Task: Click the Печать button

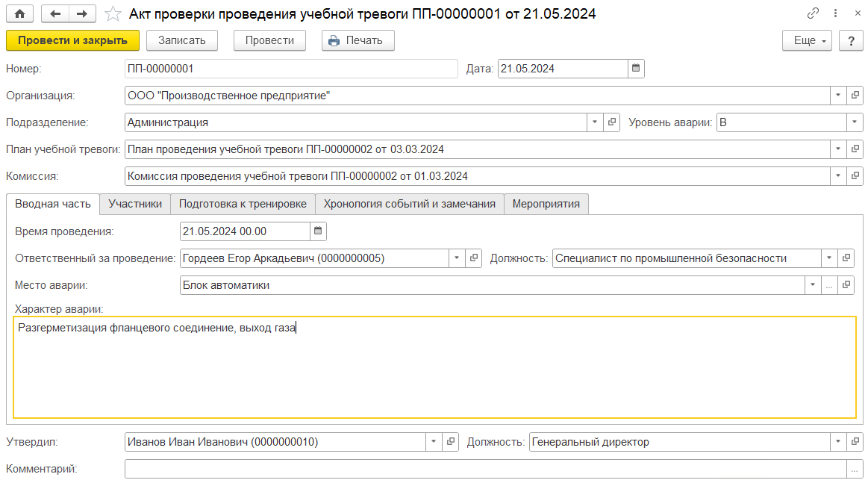Action: click(357, 40)
